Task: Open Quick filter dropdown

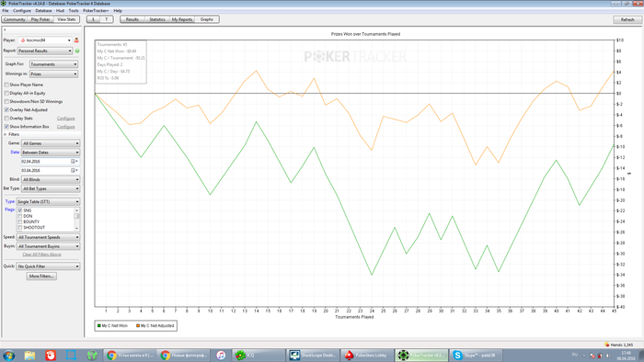Action: click(48, 266)
